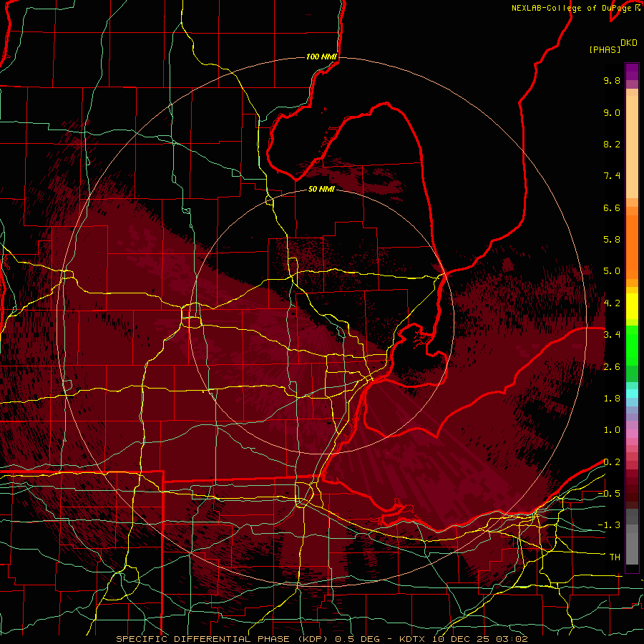Click the 8.2 color scale value

coord(612,144)
